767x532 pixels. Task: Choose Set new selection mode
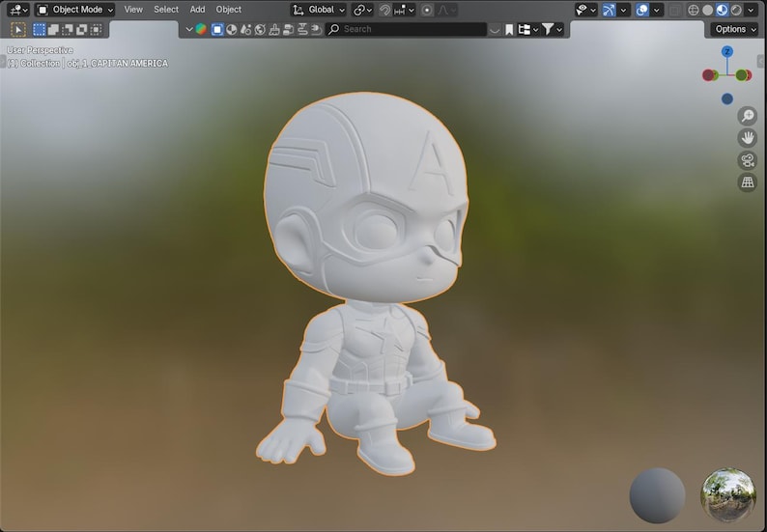pos(40,29)
